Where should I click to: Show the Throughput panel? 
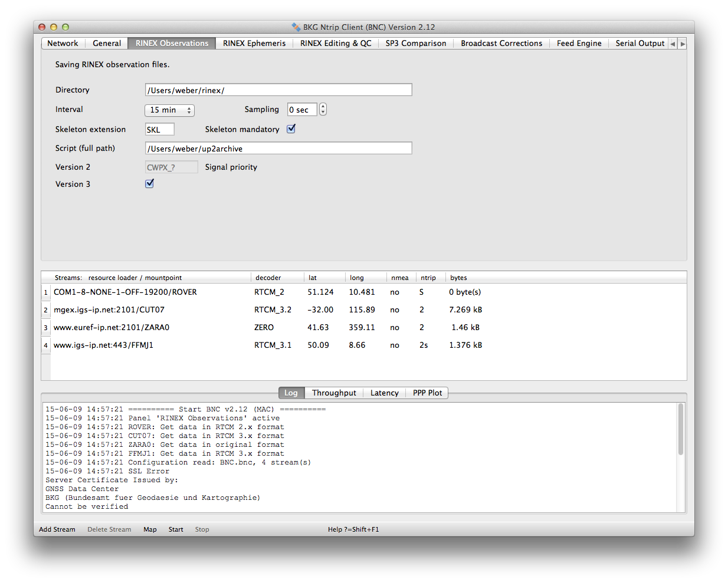coord(334,393)
